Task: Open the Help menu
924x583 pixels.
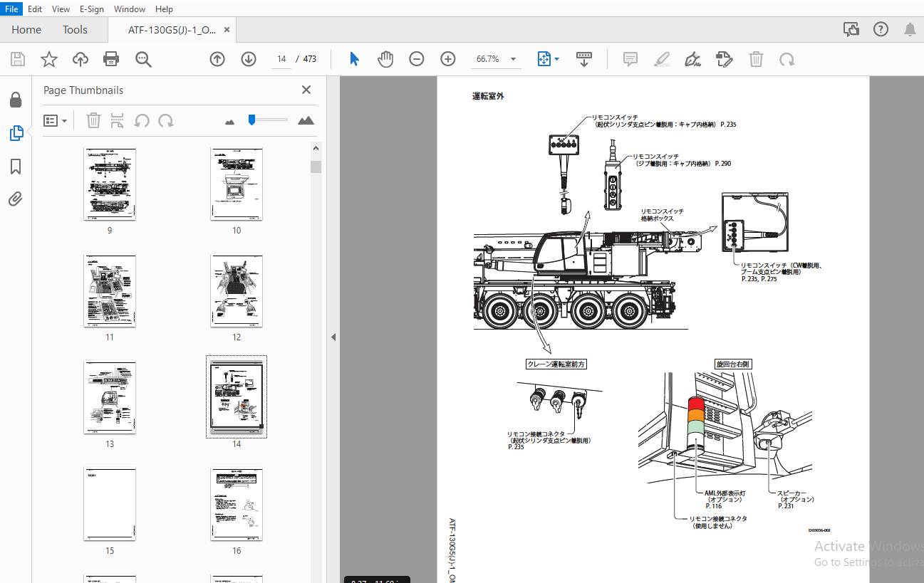Action: (x=164, y=9)
